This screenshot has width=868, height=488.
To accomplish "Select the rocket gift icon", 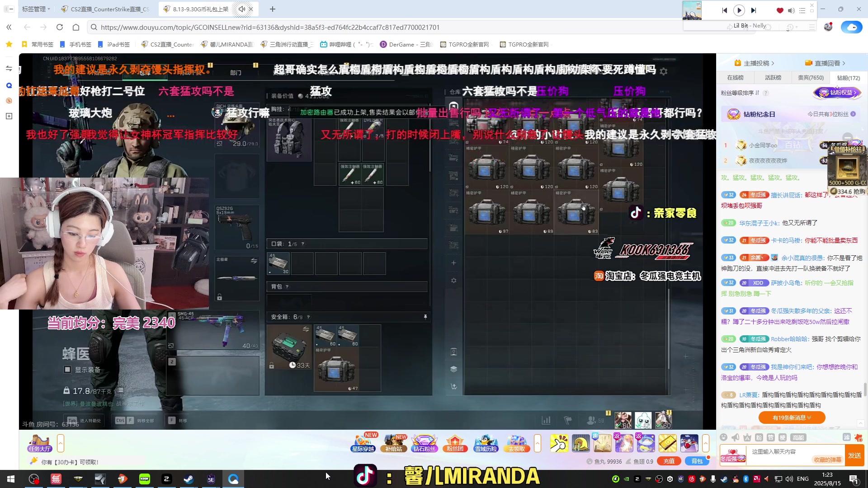I will (689, 443).
